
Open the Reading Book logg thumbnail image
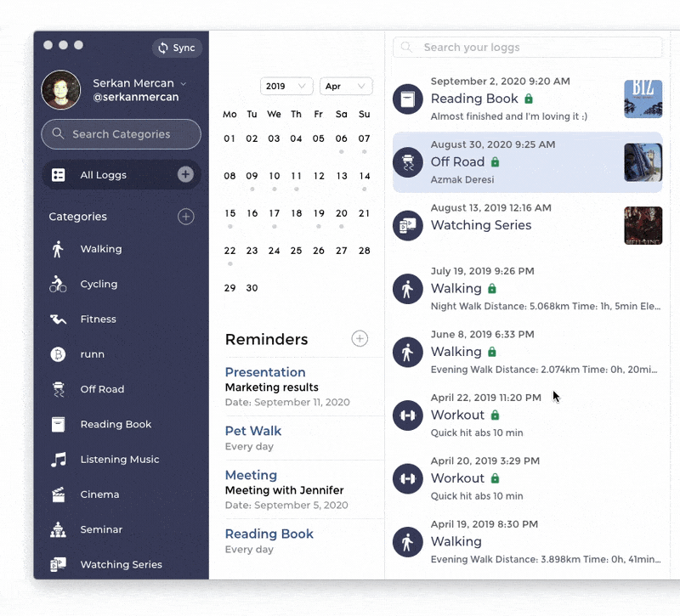(643, 99)
